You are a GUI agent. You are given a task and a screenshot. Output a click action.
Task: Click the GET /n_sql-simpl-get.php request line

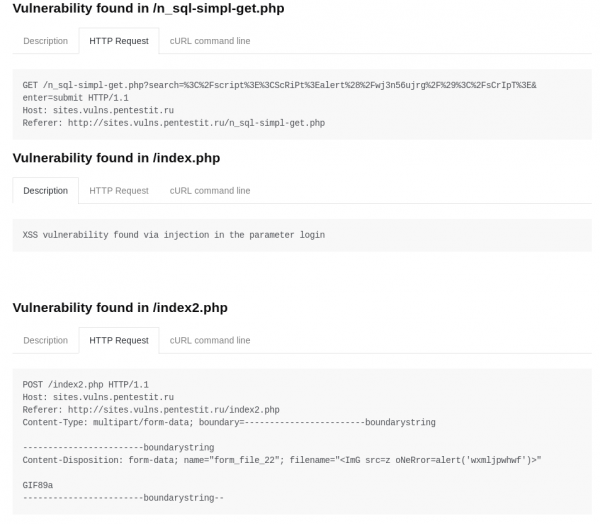[279, 85]
